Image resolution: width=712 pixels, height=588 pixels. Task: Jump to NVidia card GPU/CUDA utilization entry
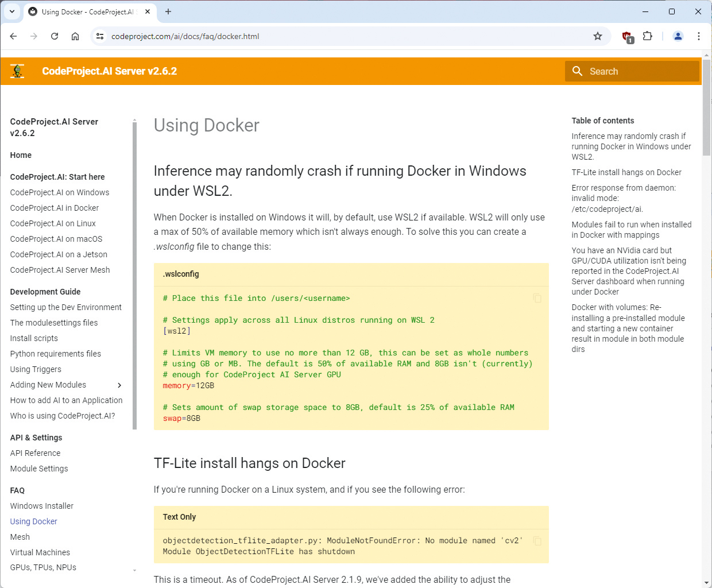click(x=629, y=271)
